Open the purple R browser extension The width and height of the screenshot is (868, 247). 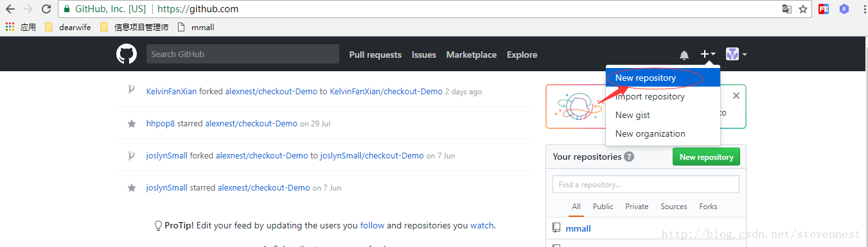point(844,9)
